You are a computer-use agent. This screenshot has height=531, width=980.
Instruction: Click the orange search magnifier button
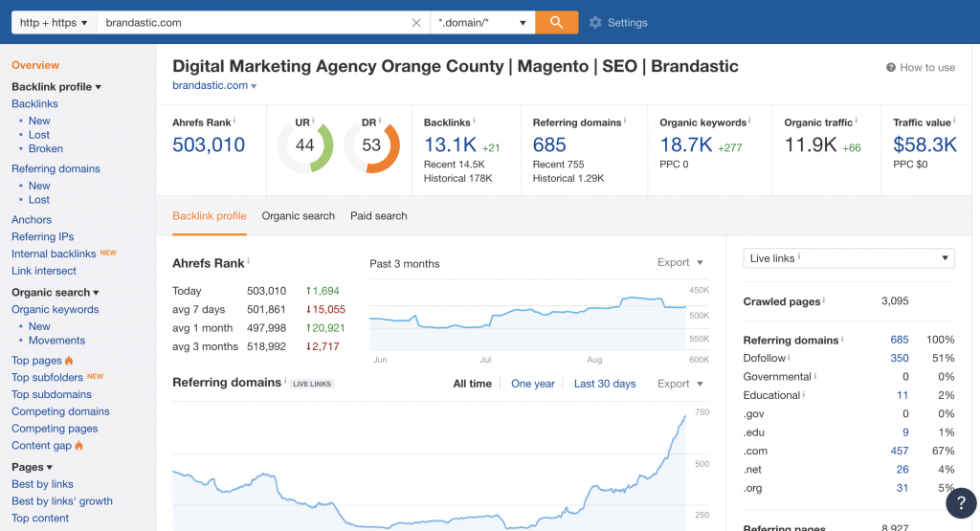tap(556, 23)
